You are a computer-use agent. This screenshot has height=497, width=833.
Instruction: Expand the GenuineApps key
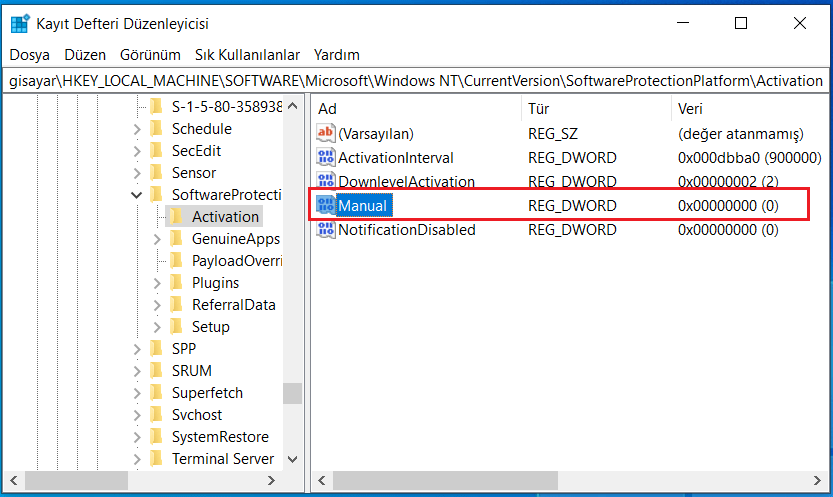point(157,239)
